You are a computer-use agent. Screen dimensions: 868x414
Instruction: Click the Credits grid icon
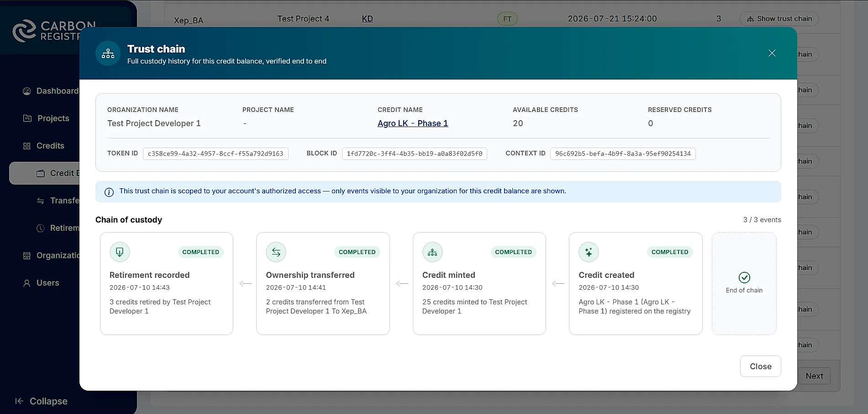click(27, 146)
